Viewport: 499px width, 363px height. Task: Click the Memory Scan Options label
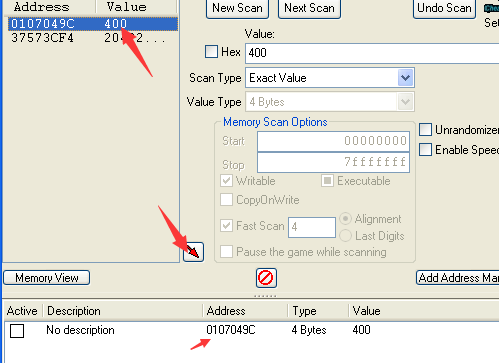275,122
